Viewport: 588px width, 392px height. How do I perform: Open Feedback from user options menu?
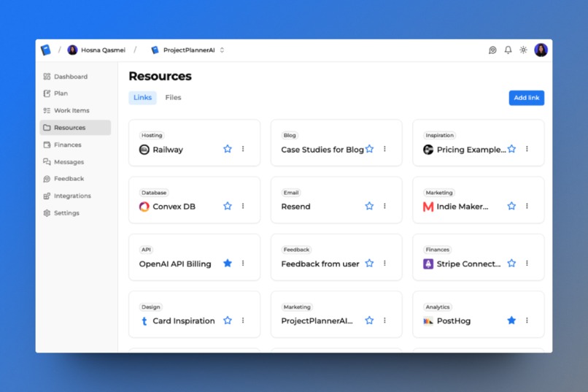384,264
